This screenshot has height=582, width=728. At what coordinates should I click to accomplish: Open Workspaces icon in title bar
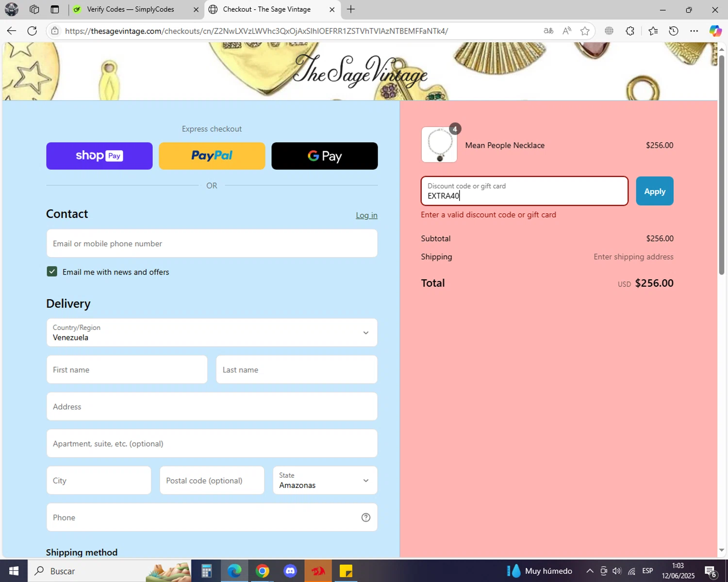point(34,9)
